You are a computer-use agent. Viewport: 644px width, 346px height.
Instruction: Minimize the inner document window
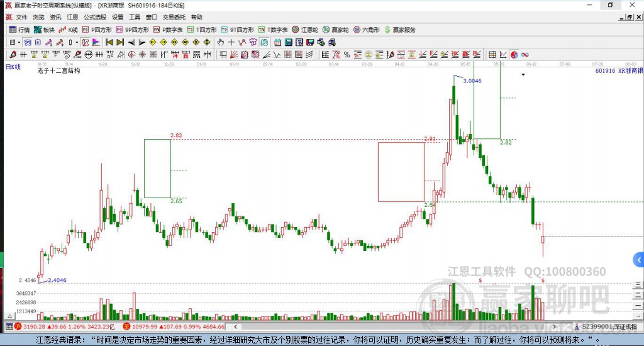[x=622, y=17]
